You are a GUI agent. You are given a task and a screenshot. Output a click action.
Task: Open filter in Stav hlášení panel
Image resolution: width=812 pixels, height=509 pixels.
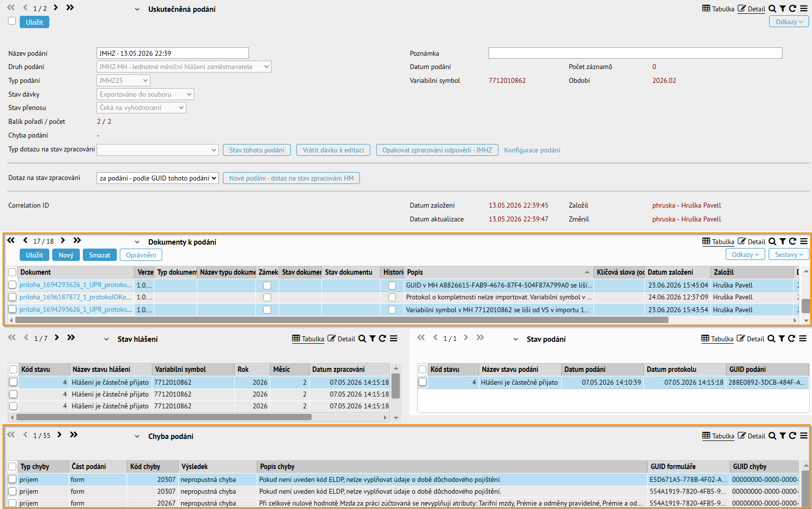tap(373, 339)
